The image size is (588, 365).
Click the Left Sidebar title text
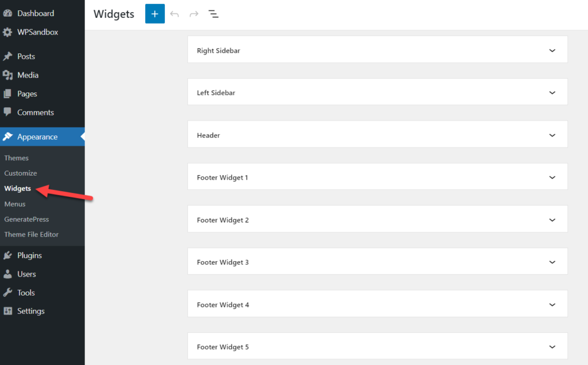(216, 92)
